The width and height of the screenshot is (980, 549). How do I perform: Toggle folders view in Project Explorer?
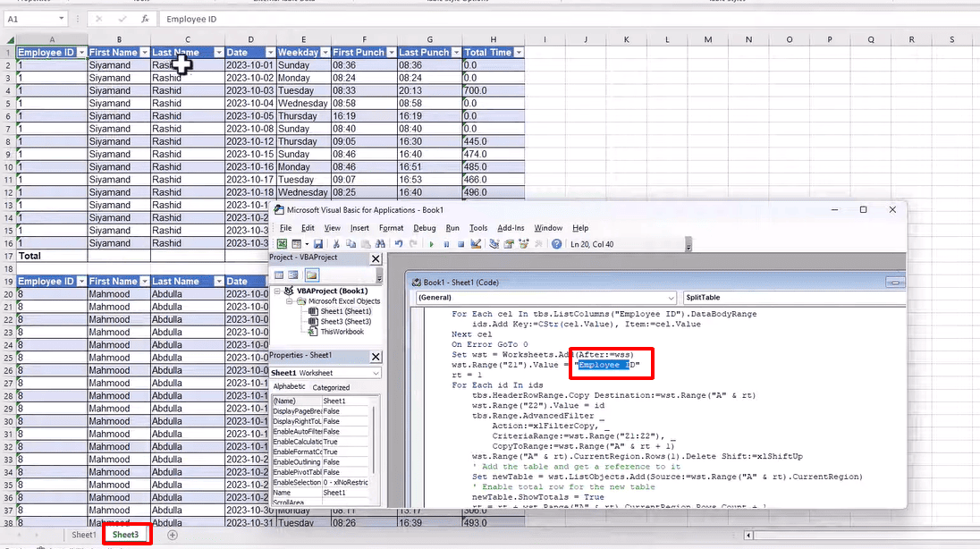point(311,274)
